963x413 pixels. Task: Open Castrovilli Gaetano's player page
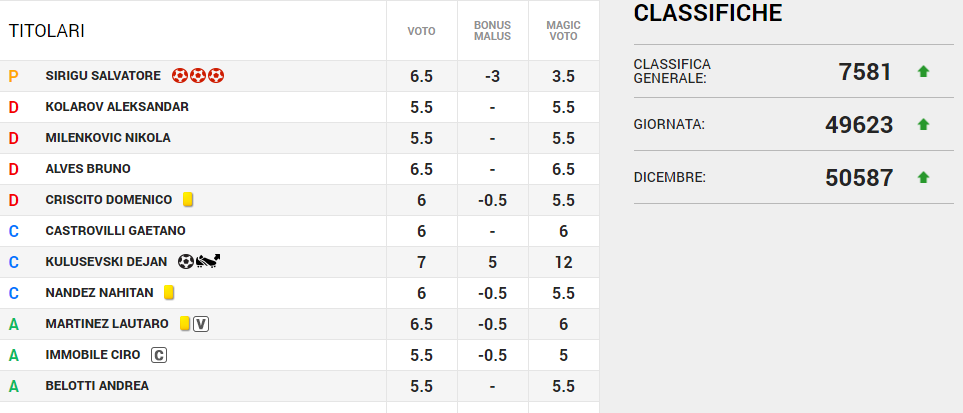pos(115,231)
